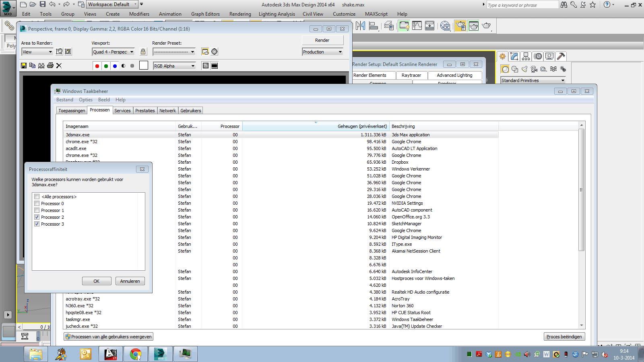Click the Mirror tool in main toolbar
The width and height of the screenshot is (644, 362).
[361, 26]
